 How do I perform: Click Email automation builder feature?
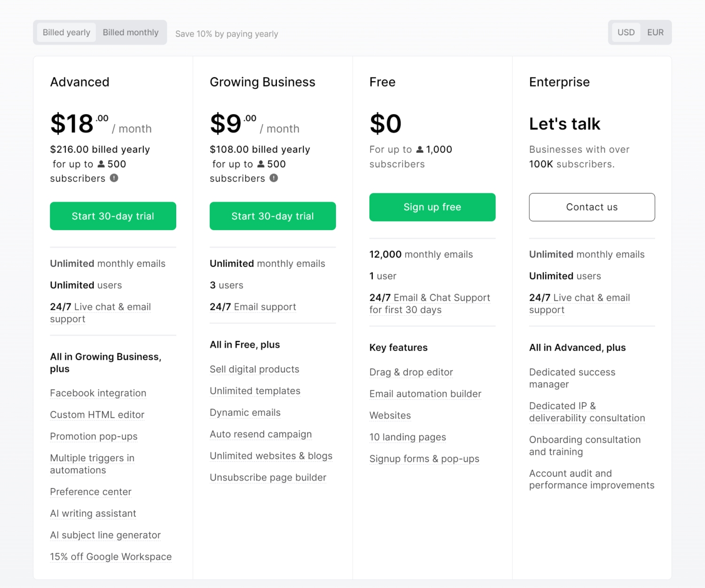pyautogui.click(x=425, y=394)
